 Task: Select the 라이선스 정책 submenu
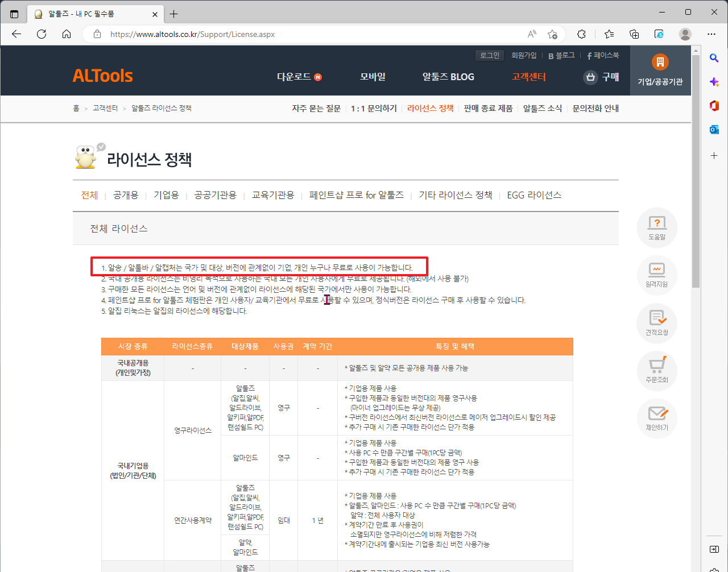pyautogui.click(x=431, y=108)
